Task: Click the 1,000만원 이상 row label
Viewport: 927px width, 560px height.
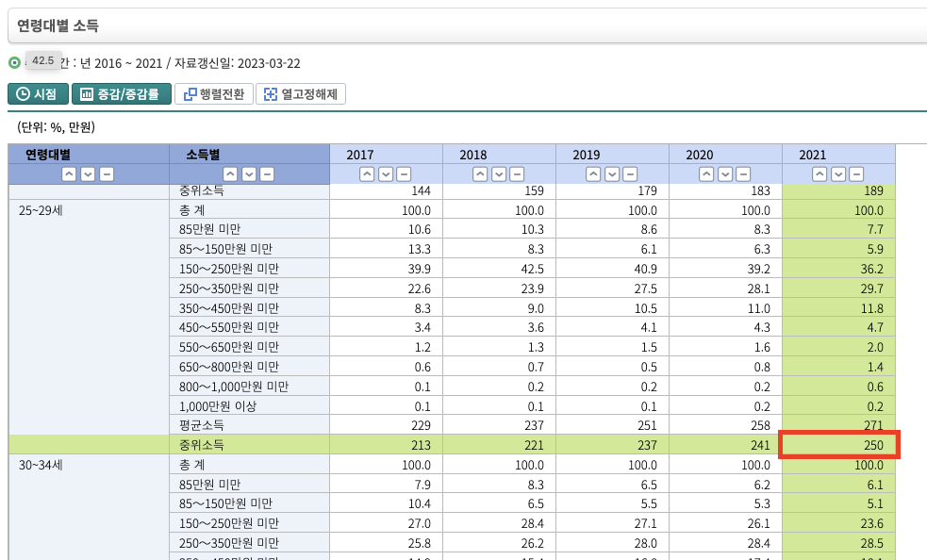Action: pyautogui.click(x=218, y=406)
